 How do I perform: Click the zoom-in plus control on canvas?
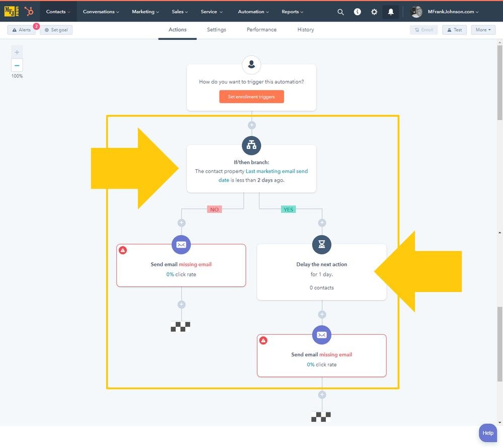coord(17,51)
